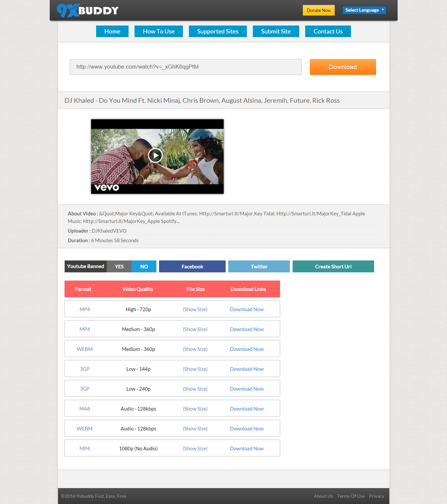This screenshot has height=504, width=447.
Task: Show size for WEBM Audio 128kbps
Action: click(195, 428)
